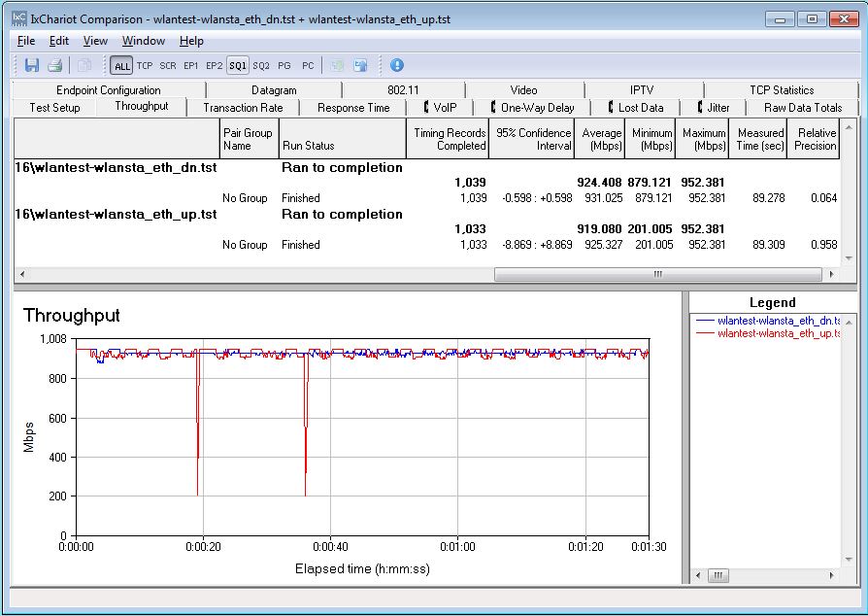
Task: Switch to the Raw Data Totals tab
Action: pos(803,108)
